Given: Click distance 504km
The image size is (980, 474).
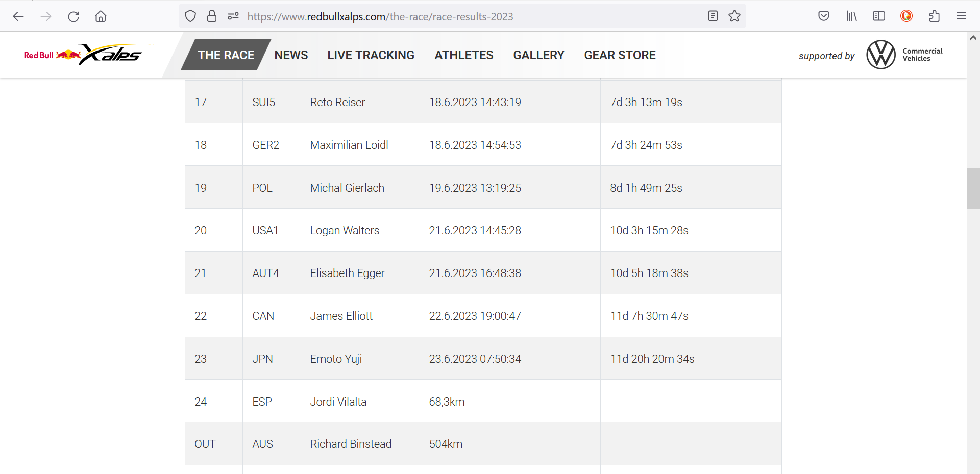Looking at the screenshot, I should pos(446,444).
